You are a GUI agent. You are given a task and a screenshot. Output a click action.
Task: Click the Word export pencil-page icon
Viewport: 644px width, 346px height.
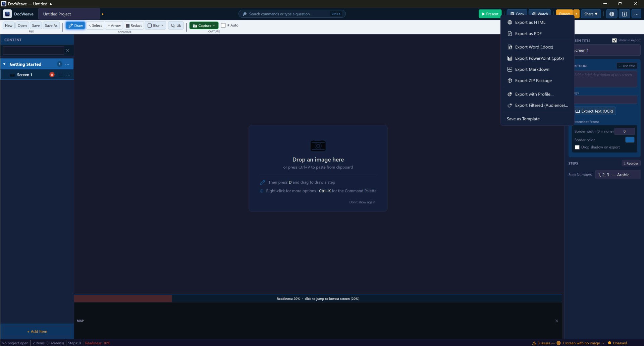click(510, 47)
